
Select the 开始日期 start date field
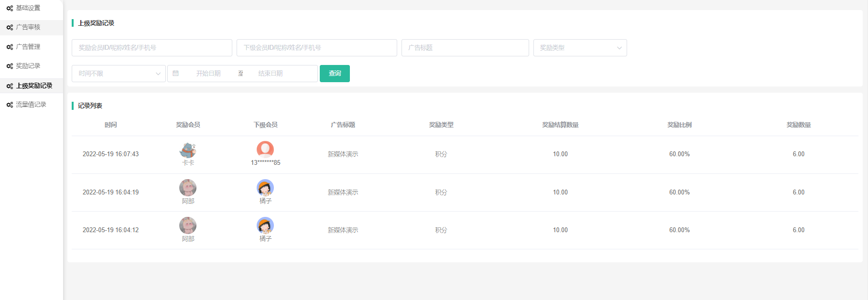208,74
